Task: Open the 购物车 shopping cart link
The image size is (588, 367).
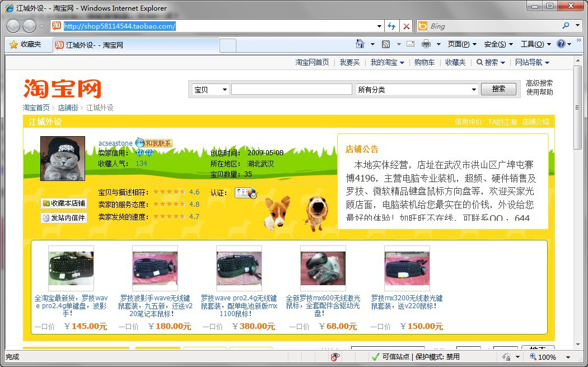Action: (x=424, y=62)
